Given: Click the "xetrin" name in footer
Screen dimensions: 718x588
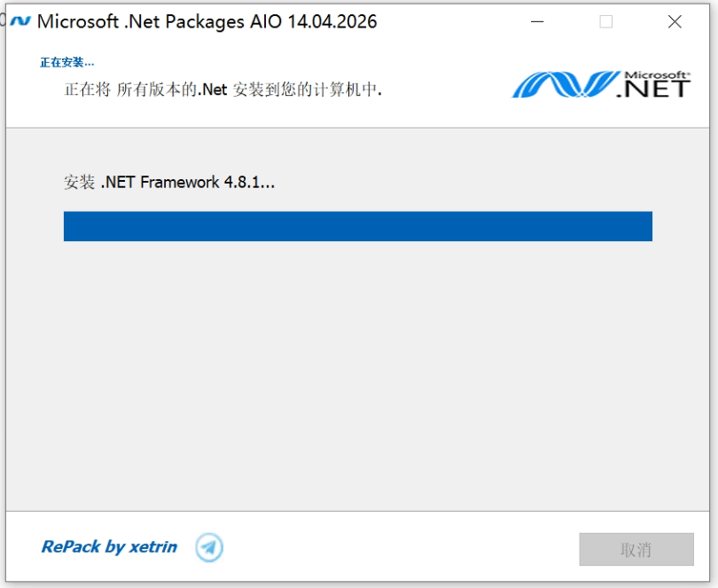Looking at the screenshot, I should coord(153,547).
